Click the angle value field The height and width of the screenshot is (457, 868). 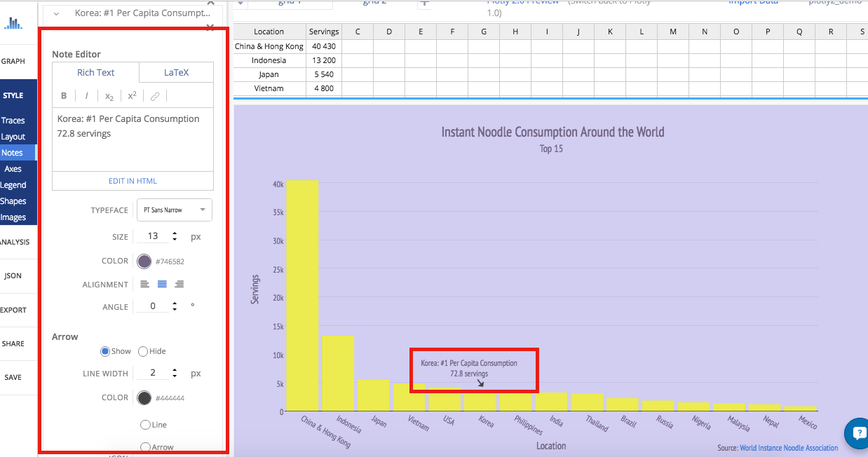point(153,306)
